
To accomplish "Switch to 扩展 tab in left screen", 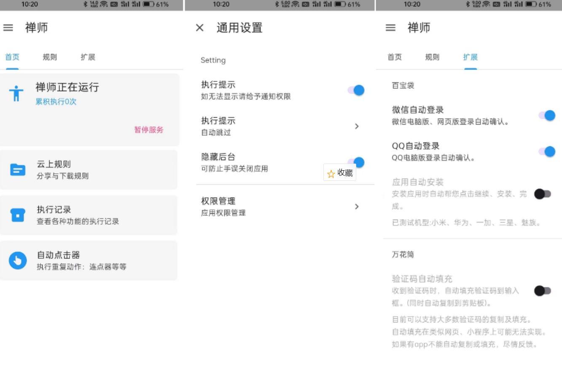I will point(88,57).
